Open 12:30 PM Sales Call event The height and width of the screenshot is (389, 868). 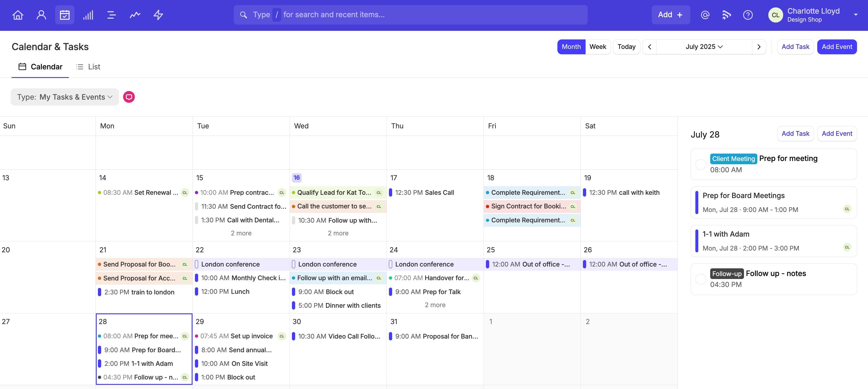(435, 193)
